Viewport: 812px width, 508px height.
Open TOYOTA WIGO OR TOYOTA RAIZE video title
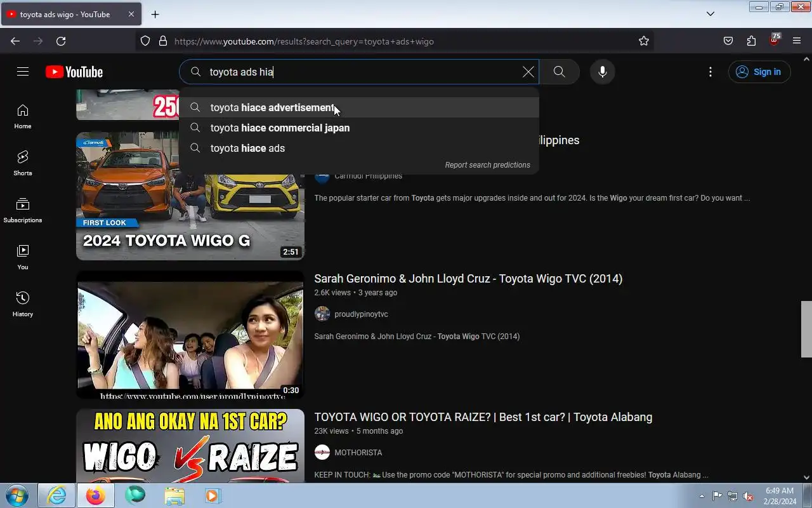click(x=483, y=417)
